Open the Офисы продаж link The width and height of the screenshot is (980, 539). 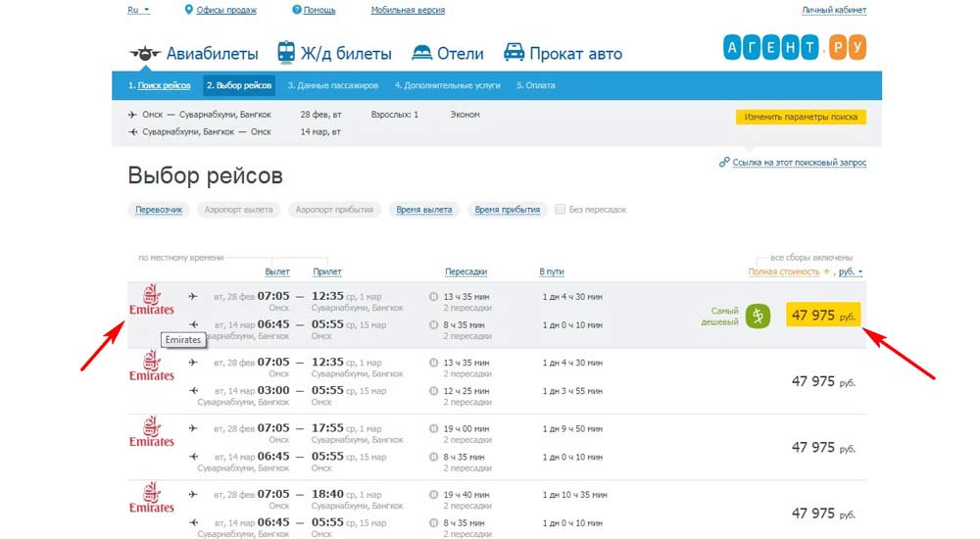click(226, 10)
